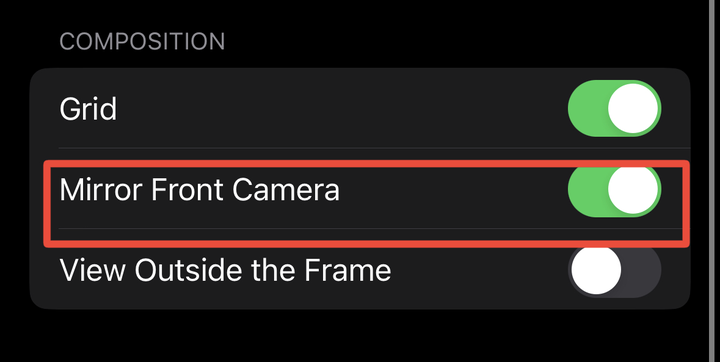Click the COMPOSITION section header
The image size is (720, 362).
click(x=142, y=42)
